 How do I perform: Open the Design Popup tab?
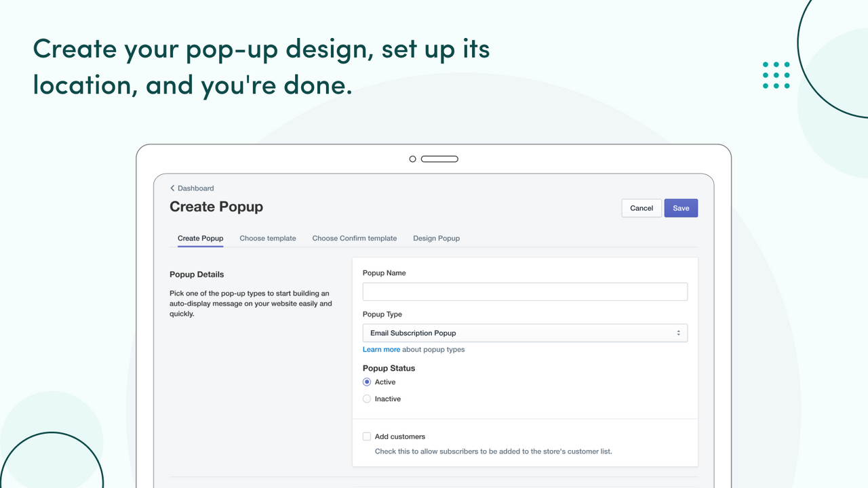click(436, 238)
